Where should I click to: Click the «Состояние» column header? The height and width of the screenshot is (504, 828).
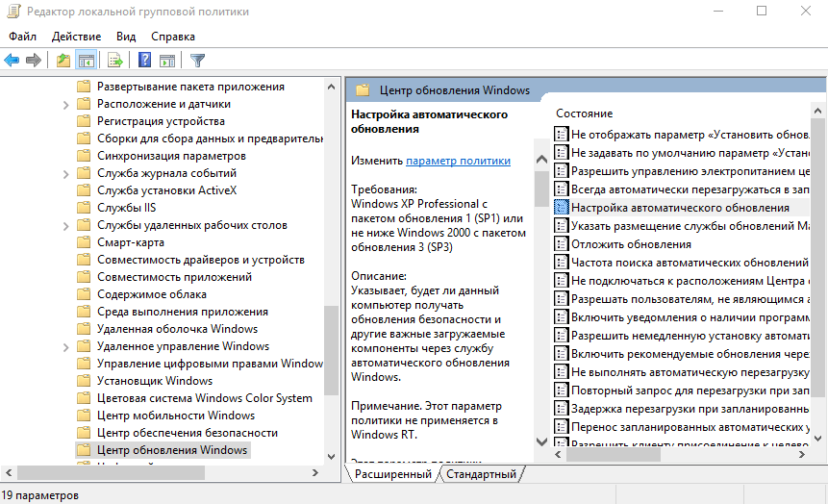pos(584,113)
